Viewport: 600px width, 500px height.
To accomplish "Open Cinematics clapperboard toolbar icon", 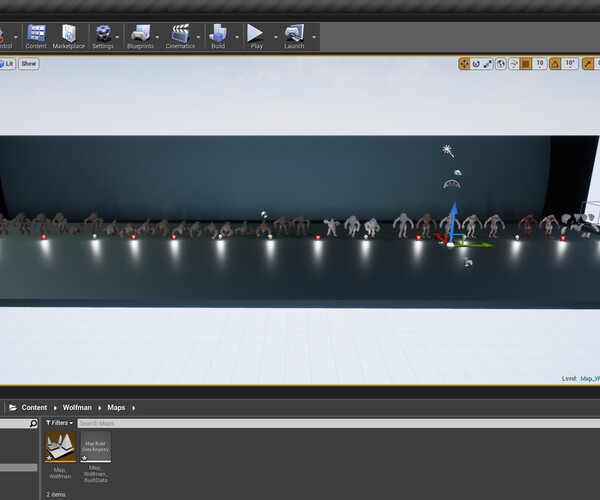I will click(180, 37).
